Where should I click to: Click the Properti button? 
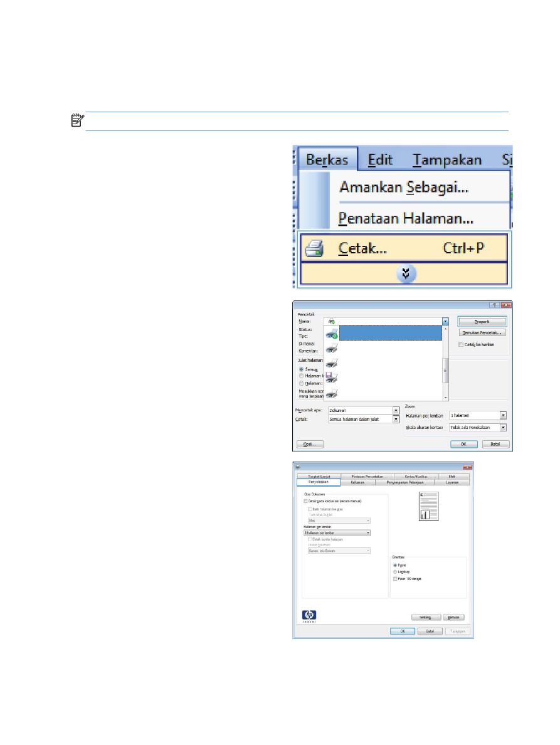[482, 322]
